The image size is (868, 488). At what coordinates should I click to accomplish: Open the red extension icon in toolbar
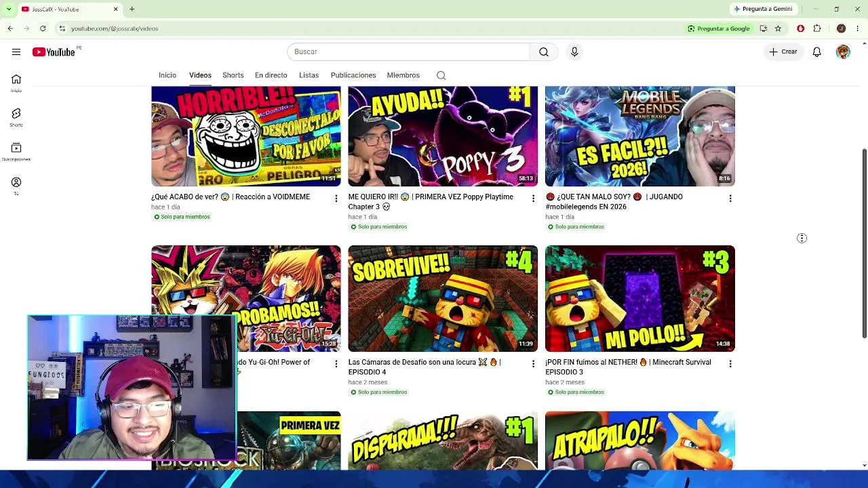pyautogui.click(x=801, y=28)
